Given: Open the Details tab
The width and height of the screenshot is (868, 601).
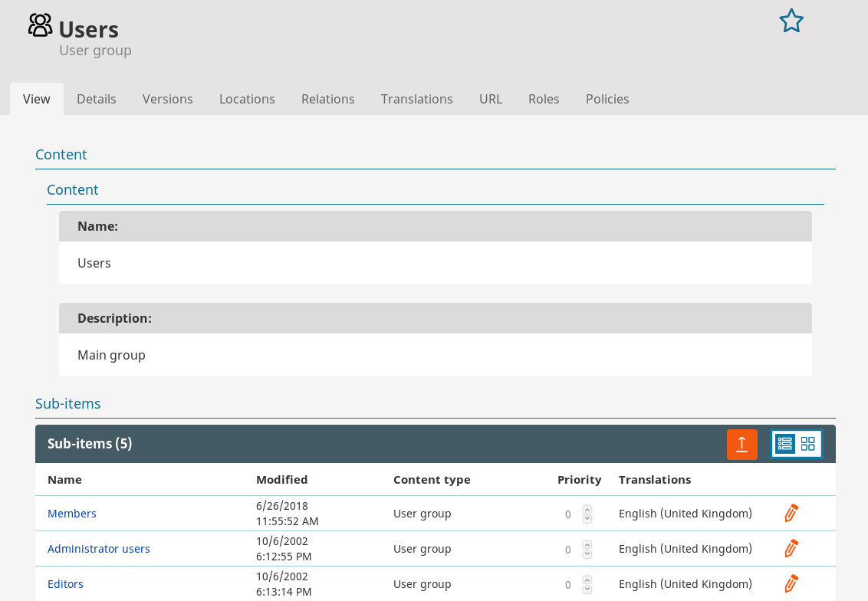Looking at the screenshot, I should click(97, 99).
